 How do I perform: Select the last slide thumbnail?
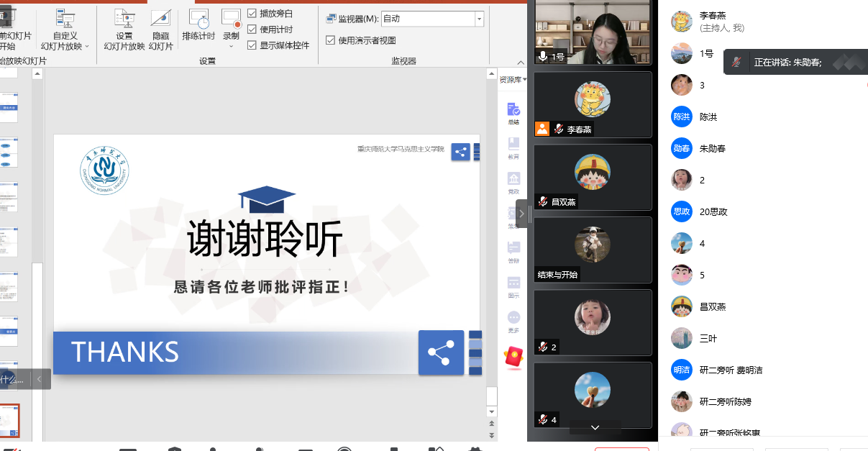tap(10, 420)
